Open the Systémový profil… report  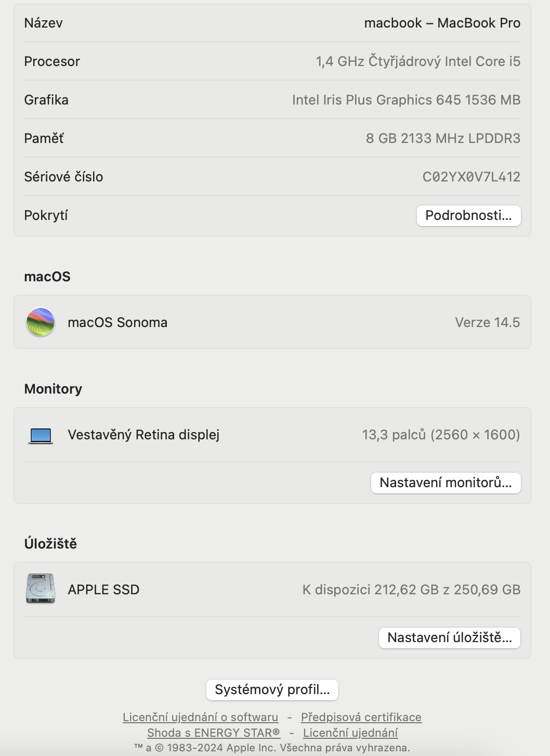pos(272,690)
